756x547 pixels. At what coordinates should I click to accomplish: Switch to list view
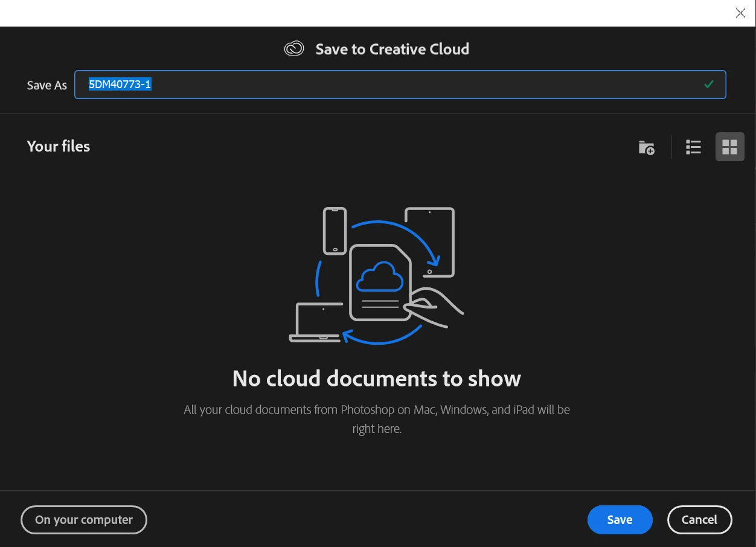[x=693, y=147]
